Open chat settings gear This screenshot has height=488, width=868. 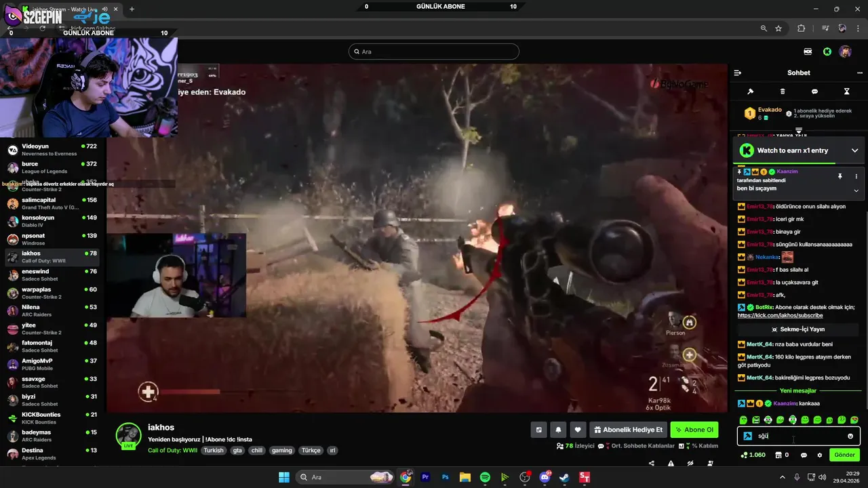(819, 455)
